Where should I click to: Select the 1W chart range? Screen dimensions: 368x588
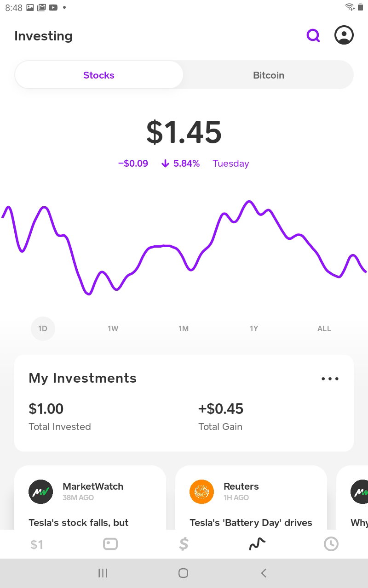tap(113, 328)
